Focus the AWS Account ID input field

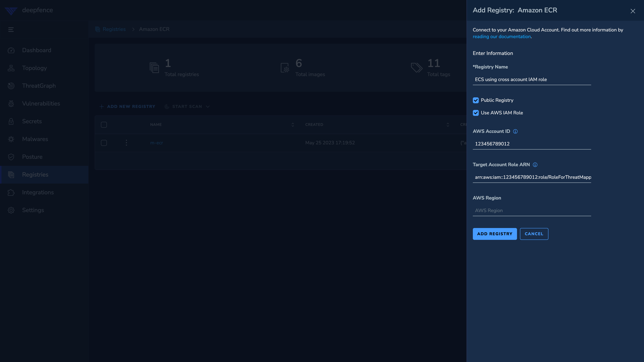point(532,144)
